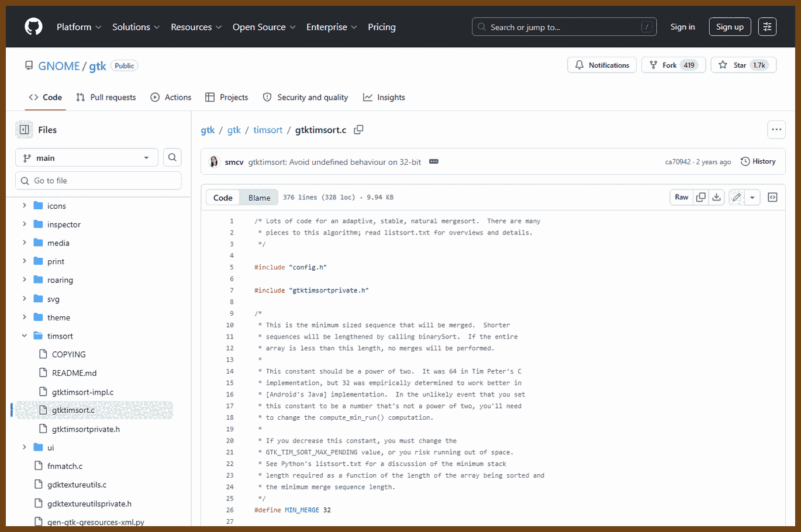Click the appearance settings icon in header
The width and height of the screenshot is (801, 532).
767,27
